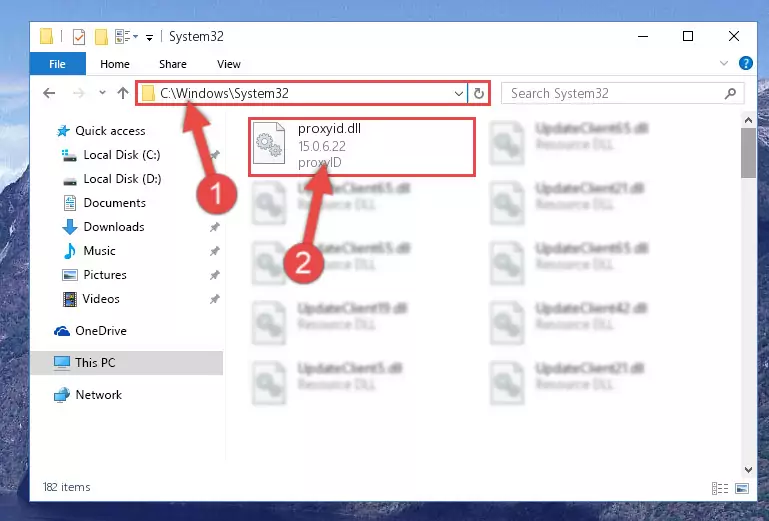The image size is (769, 521).
Task: Click the search magnifier icon
Action: pos(730,93)
